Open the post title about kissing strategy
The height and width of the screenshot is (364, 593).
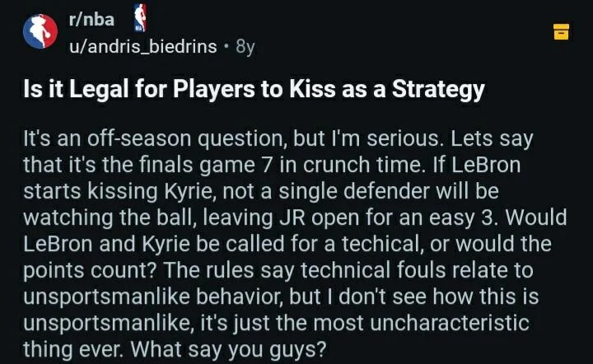[x=254, y=89]
